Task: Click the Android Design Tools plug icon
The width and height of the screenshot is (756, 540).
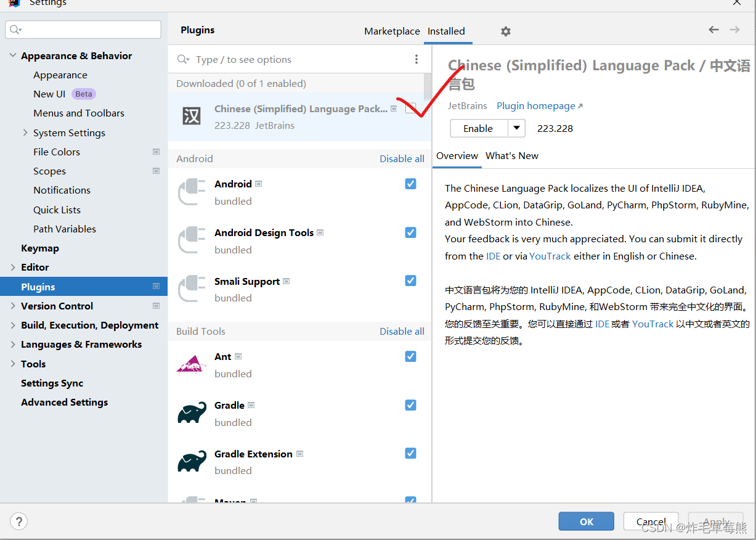Action: [x=192, y=240]
